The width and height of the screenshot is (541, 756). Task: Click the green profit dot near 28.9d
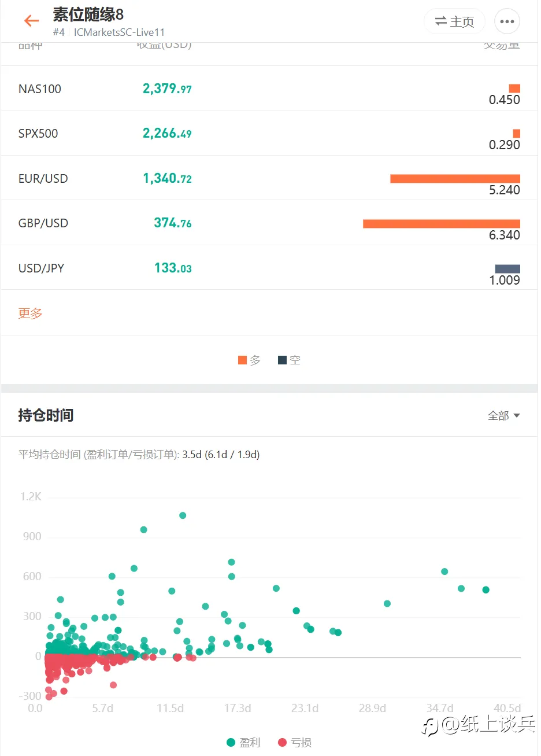[387, 604]
